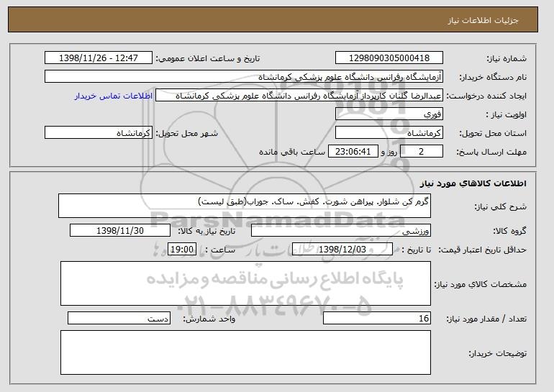Click the label اولویت نیاز
The height and width of the screenshot is (392, 554).
pos(506,114)
